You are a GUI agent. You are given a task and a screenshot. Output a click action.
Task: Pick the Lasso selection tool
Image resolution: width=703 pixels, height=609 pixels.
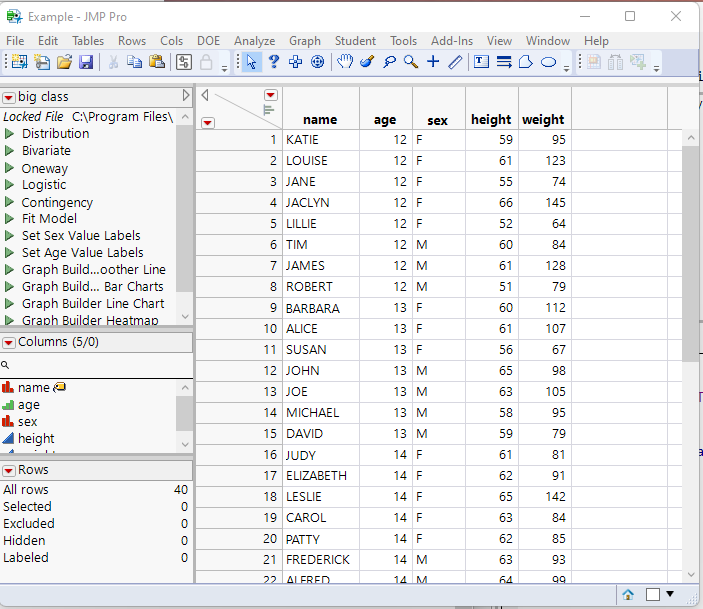pos(388,62)
